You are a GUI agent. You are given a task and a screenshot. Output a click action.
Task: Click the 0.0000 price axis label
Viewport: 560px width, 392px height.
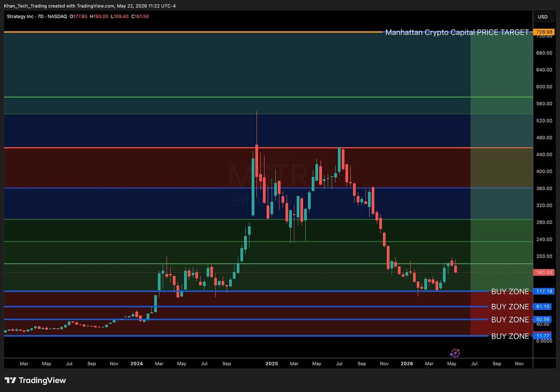tap(544, 341)
